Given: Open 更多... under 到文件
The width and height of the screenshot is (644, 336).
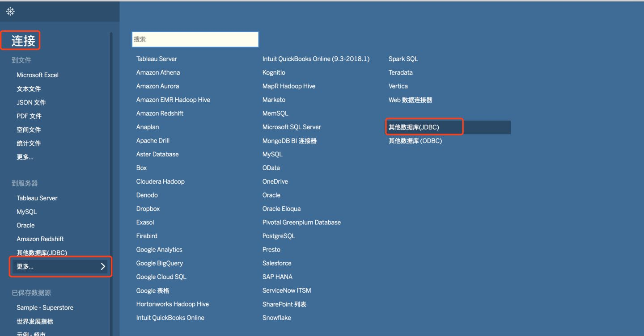Looking at the screenshot, I should click(25, 157).
